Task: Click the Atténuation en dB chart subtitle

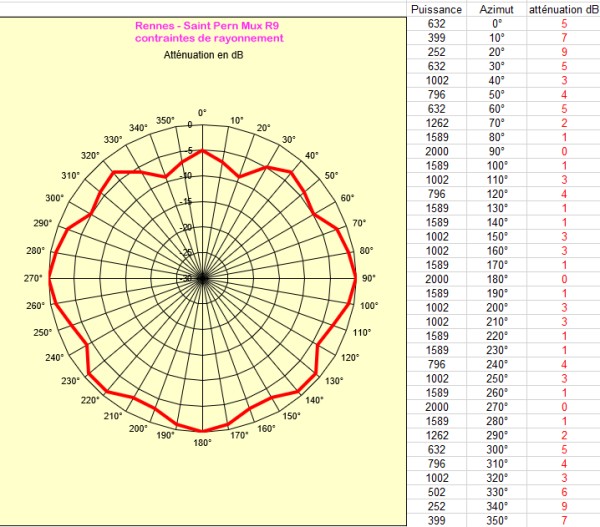Action: [204, 55]
